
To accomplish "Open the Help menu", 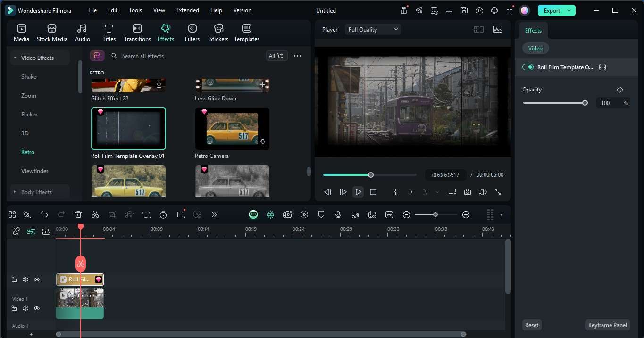I will (x=216, y=10).
